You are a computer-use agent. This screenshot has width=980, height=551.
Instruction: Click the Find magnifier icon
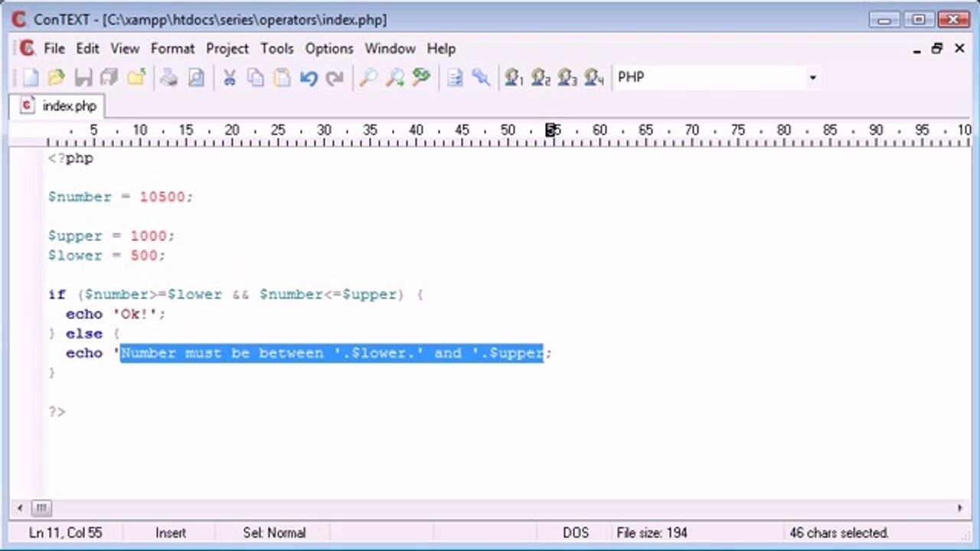tap(368, 77)
